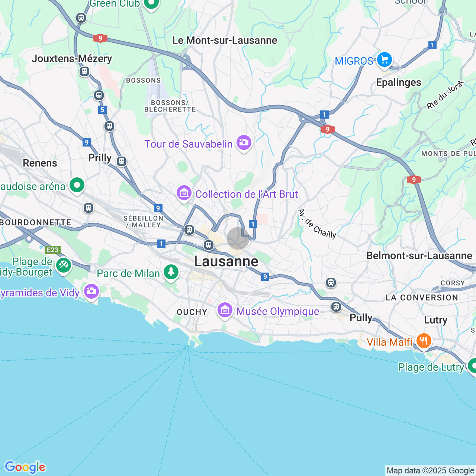Click the Plage de Lutry label

[431, 367]
